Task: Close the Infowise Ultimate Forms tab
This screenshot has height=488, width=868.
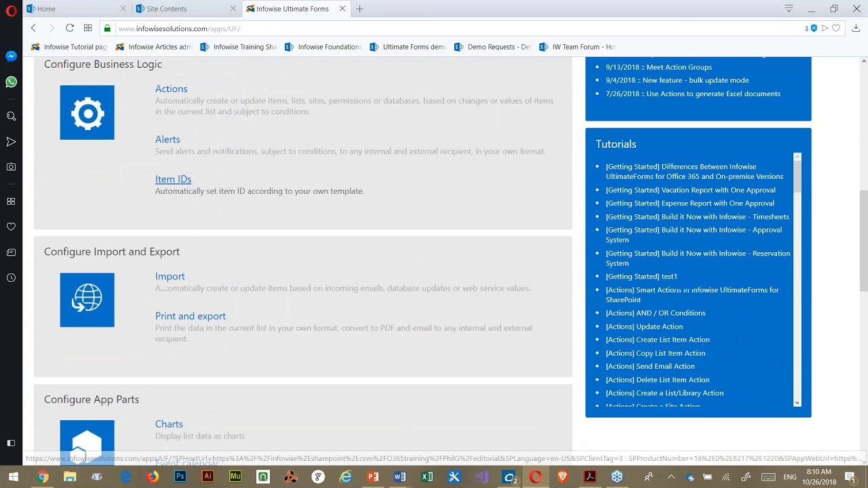Action: coord(342,9)
